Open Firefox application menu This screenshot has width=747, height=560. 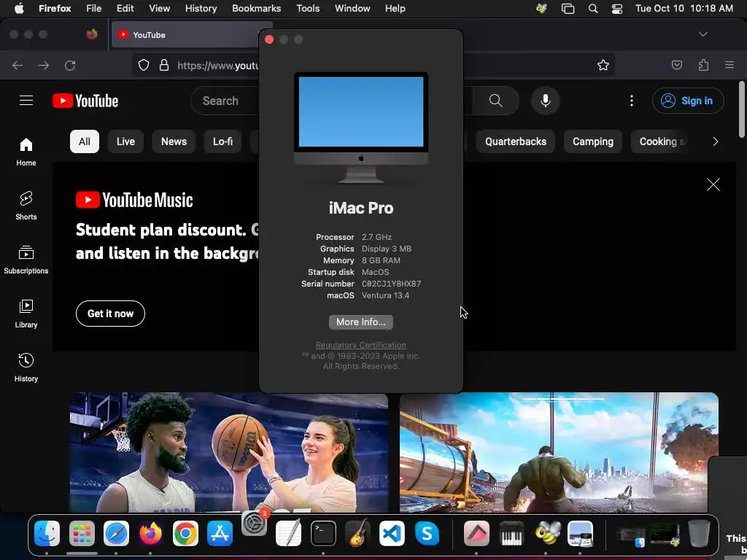coord(729,65)
